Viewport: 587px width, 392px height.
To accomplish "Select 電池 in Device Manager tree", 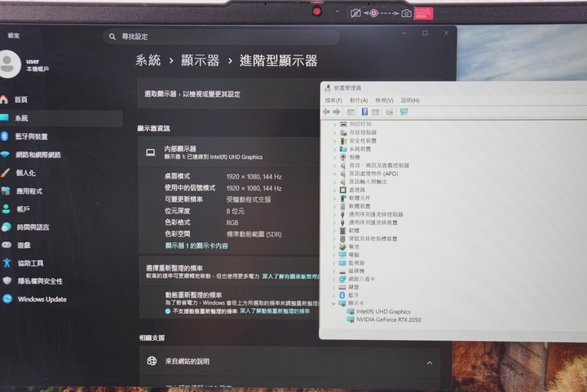I will tap(353, 246).
